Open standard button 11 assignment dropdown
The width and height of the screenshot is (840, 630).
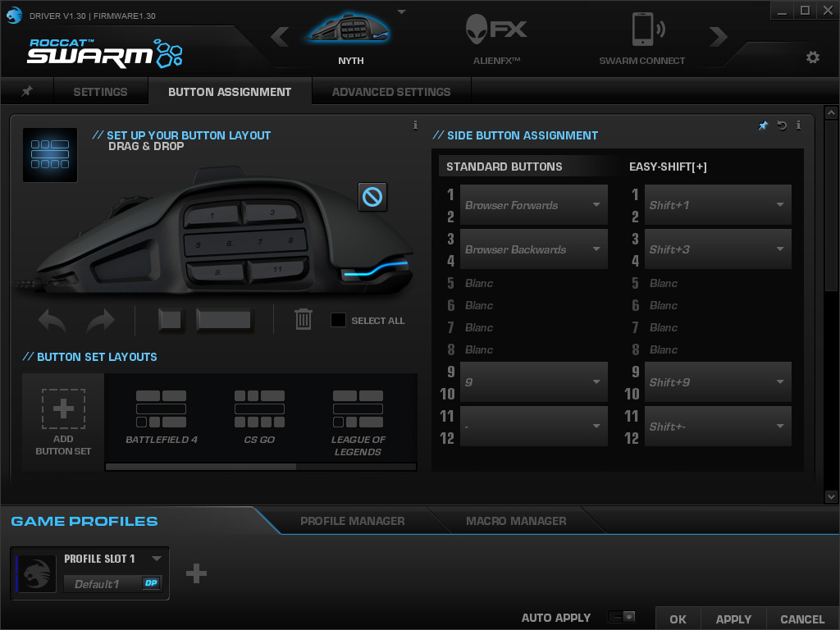(x=533, y=427)
